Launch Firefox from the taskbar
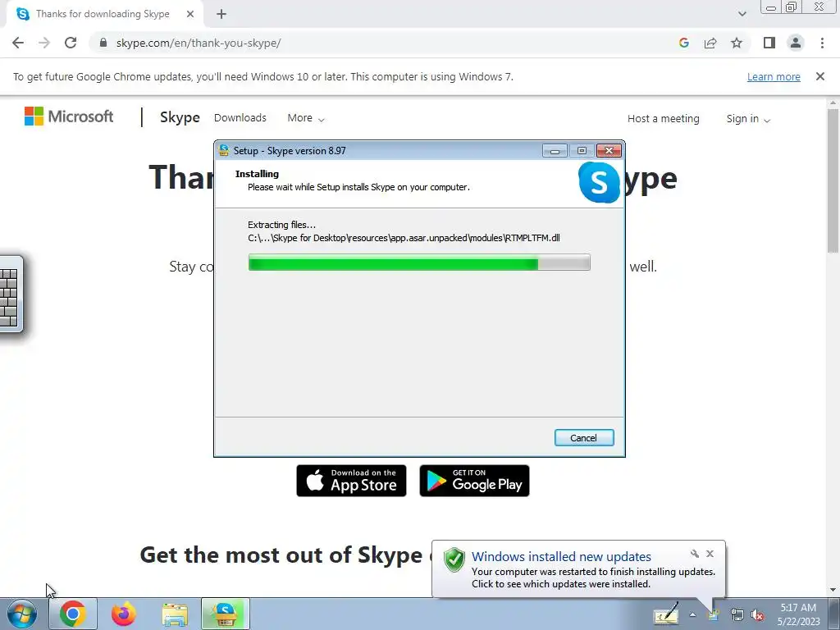 coord(124,614)
